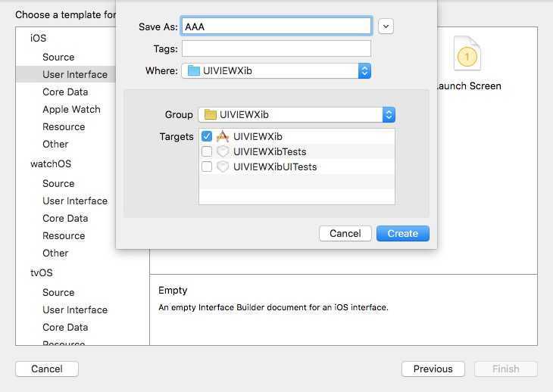Click the watchOS section header
The image size is (553, 392).
51,163
